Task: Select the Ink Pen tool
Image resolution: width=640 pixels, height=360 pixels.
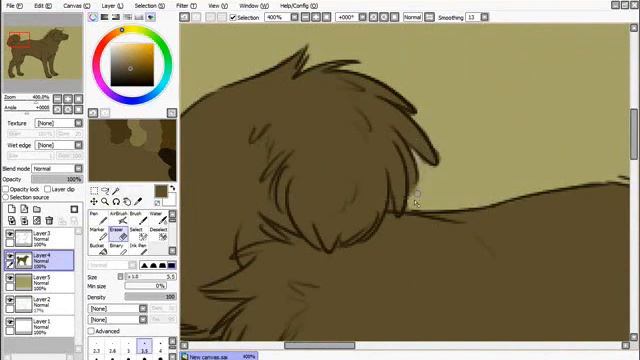Action: [x=138, y=249]
